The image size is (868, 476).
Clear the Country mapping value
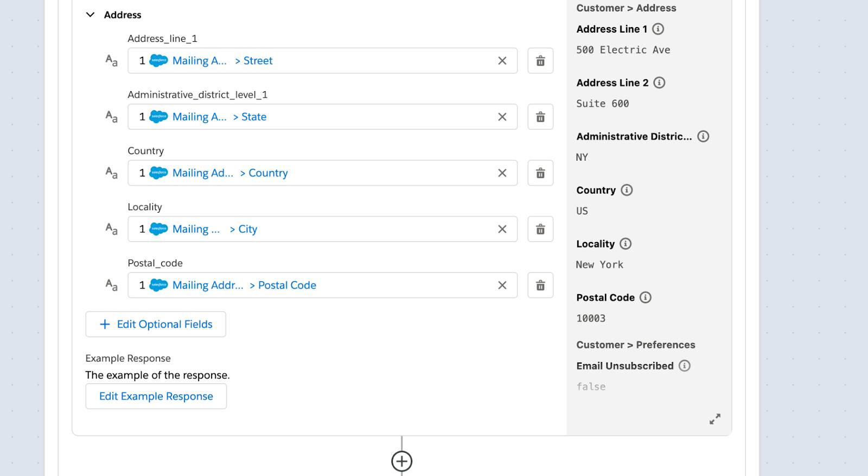(502, 173)
